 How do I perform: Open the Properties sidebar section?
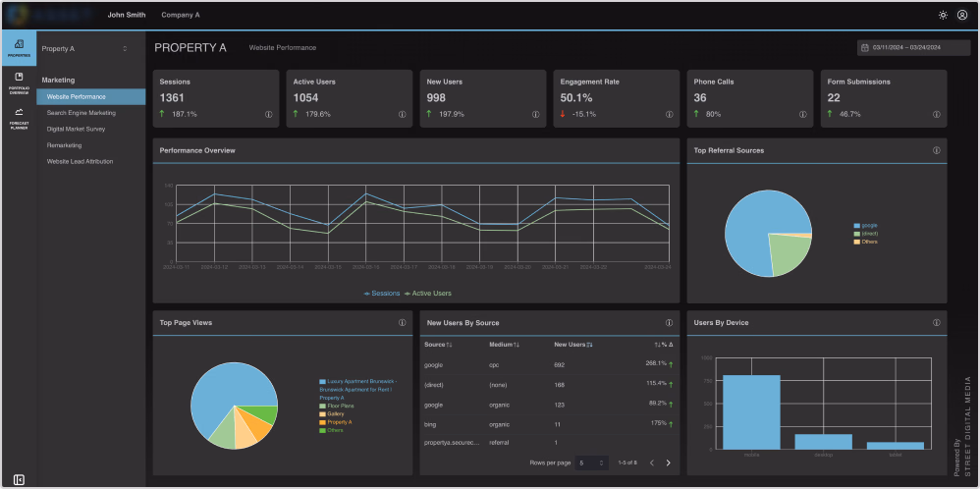19,48
